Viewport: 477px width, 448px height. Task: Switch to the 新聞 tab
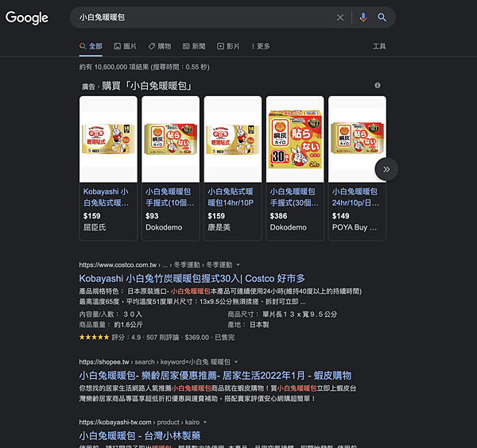point(194,46)
